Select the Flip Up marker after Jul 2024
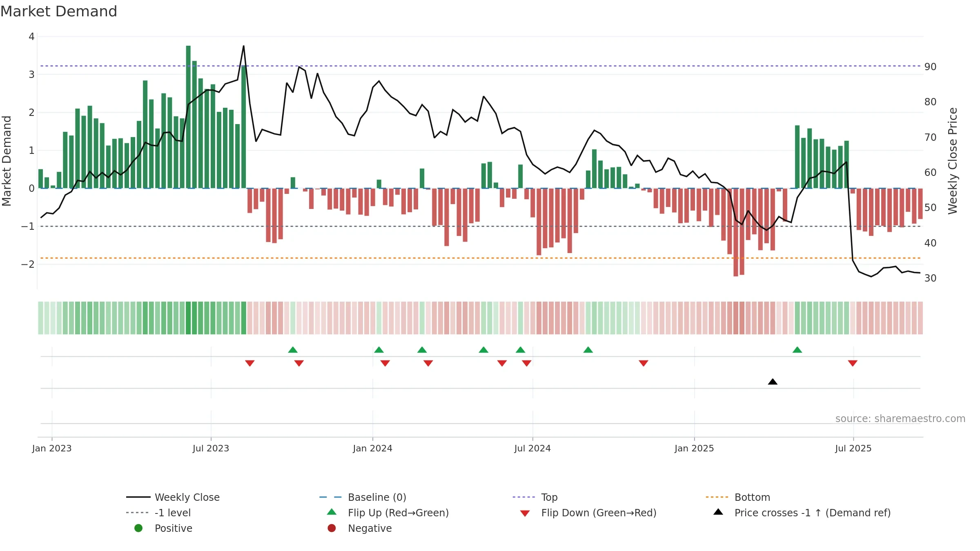The width and height of the screenshot is (980, 551). click(x=588, y=350)
